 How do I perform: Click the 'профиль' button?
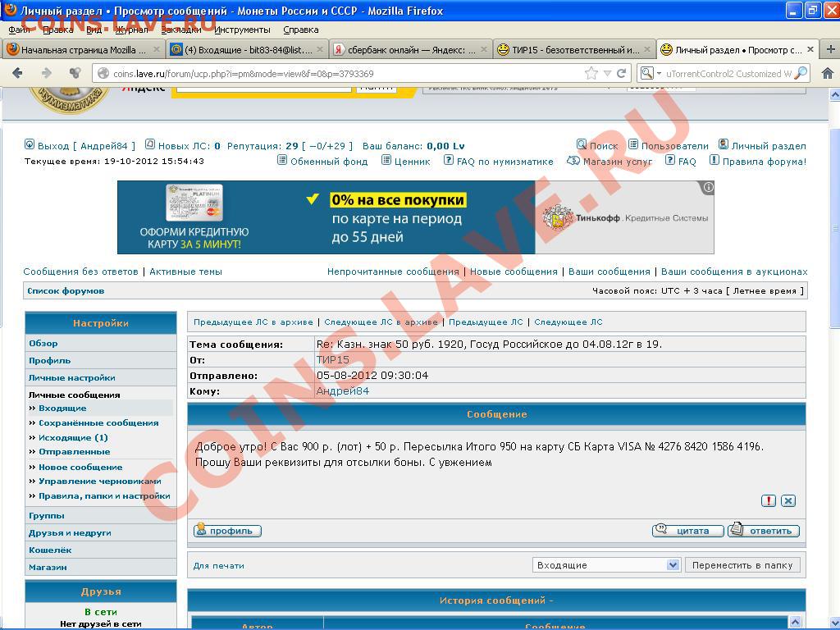click(227, 531)
